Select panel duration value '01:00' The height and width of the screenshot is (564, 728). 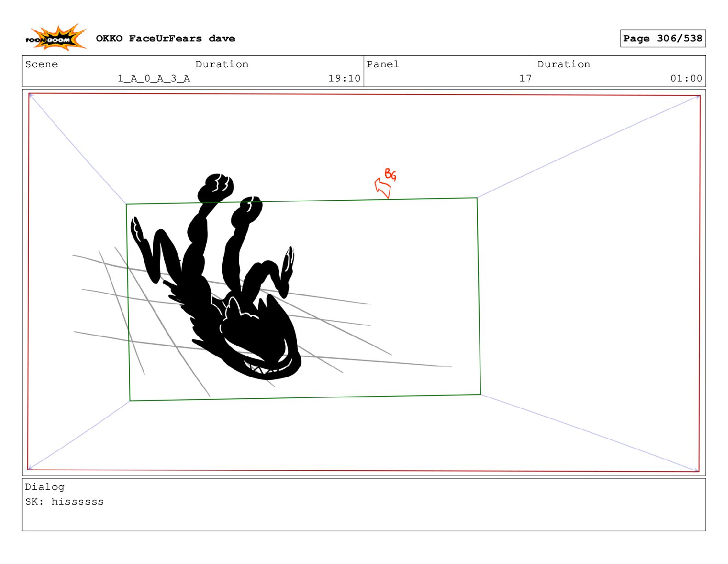[x=686, y=79]
